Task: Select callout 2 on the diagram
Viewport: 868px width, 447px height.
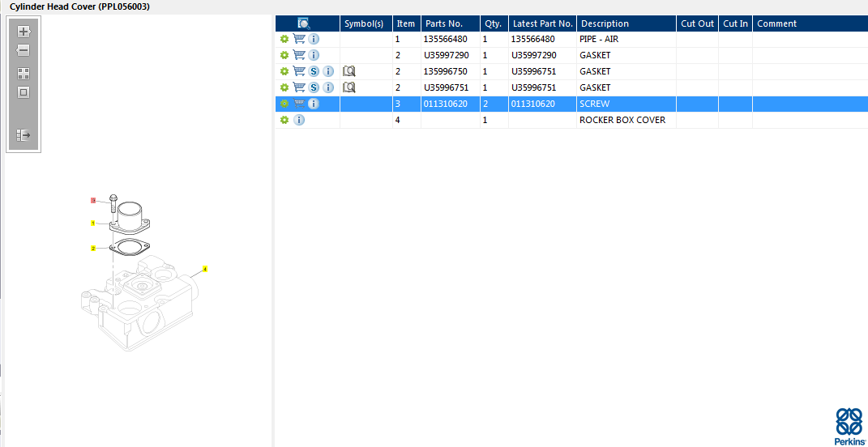Action: (x=93, y=249)
